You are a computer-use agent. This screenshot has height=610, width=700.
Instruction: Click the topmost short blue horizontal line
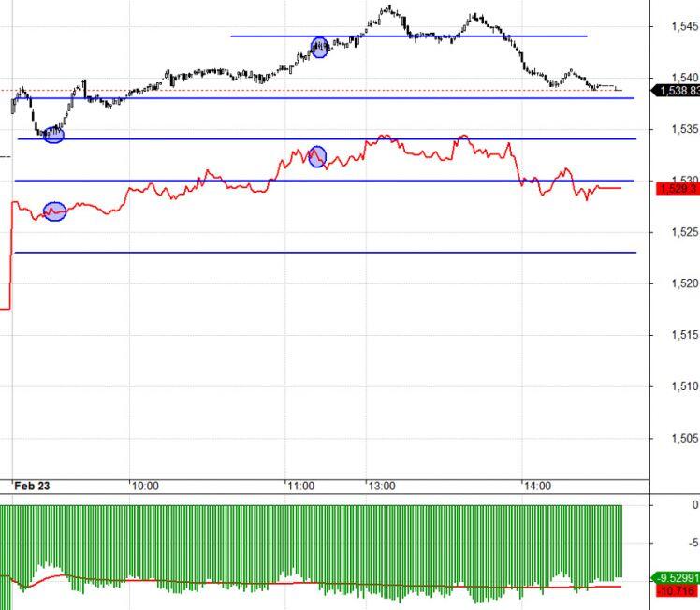click(x=408, y=36)
